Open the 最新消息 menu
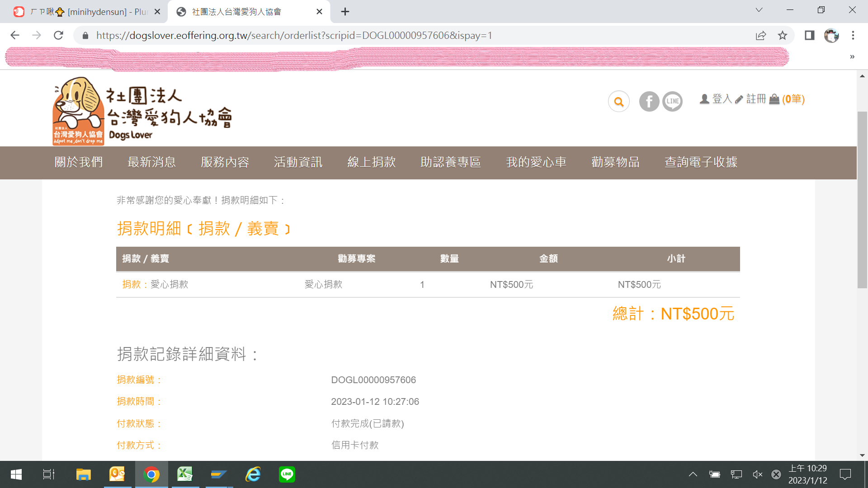The width and height of the screenshot is (868, 488). (x=152, y=162)
